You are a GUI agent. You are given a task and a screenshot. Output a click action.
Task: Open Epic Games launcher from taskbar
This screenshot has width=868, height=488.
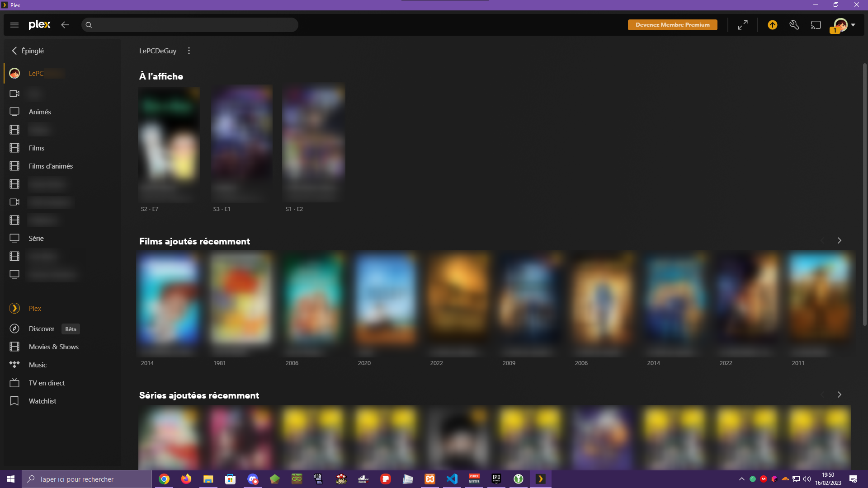tap(496, 479)
